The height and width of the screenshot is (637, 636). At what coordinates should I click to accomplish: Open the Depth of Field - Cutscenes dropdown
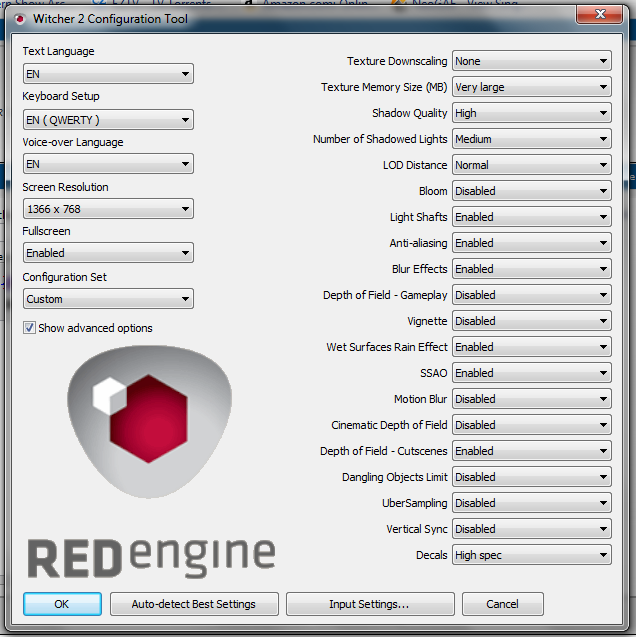[532, 451]
